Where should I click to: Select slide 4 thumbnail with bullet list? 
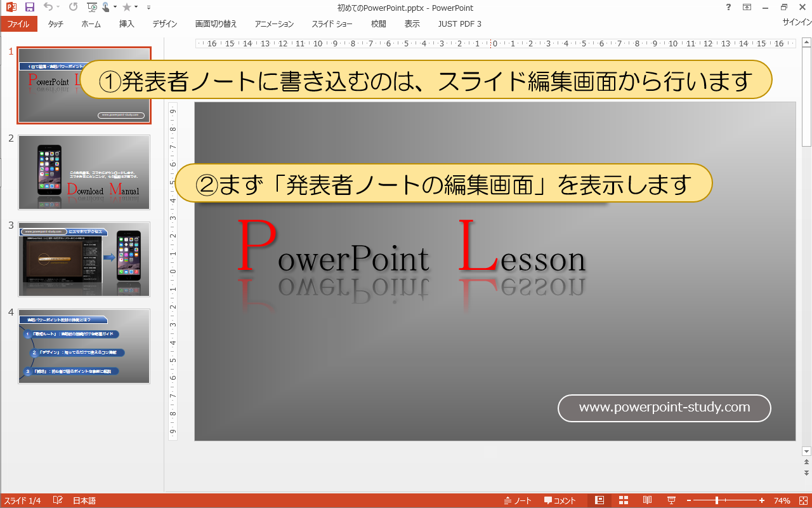84,346
